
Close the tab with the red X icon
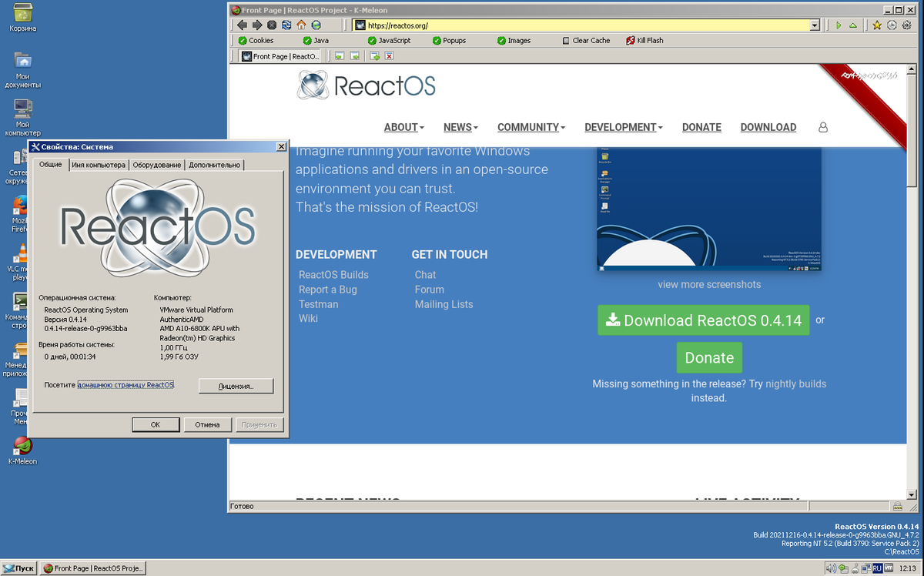coord(389,56)
